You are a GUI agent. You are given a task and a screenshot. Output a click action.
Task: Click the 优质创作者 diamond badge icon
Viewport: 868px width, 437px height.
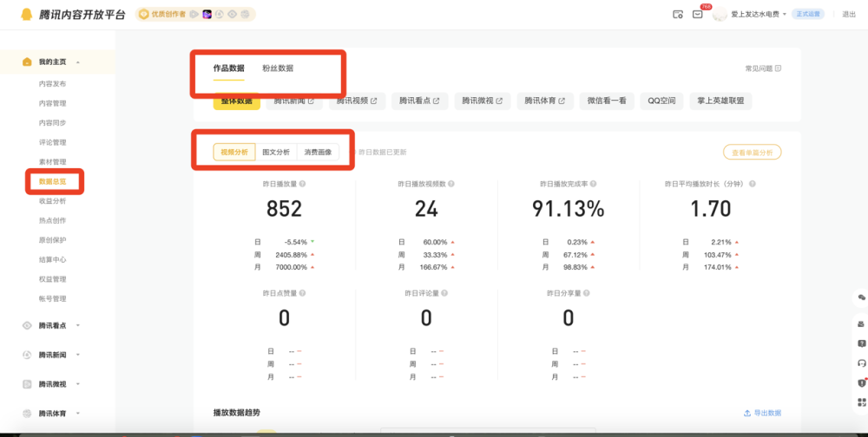click(144, 15)
